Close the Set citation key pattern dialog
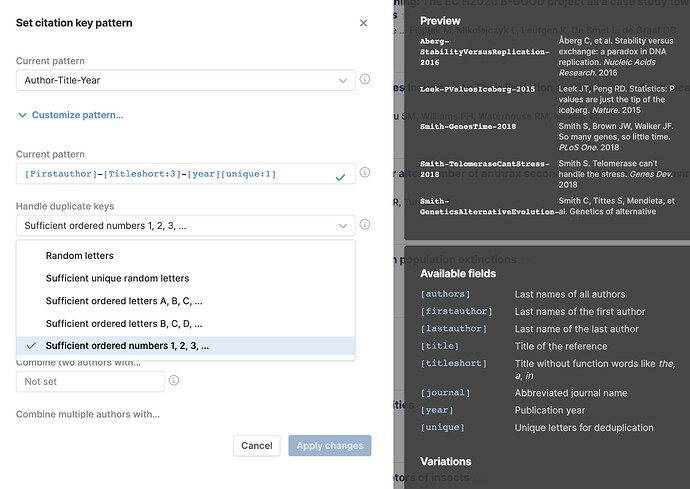 [x=363, y=23]
